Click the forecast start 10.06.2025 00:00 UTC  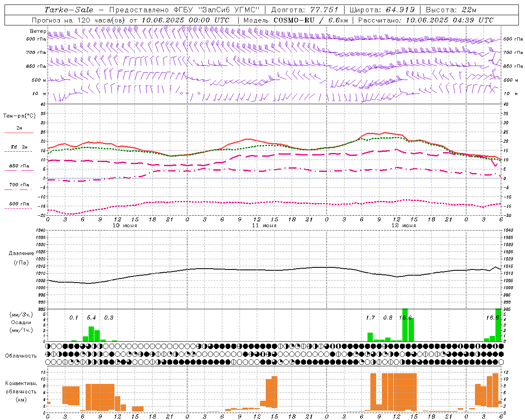point(185,20)
